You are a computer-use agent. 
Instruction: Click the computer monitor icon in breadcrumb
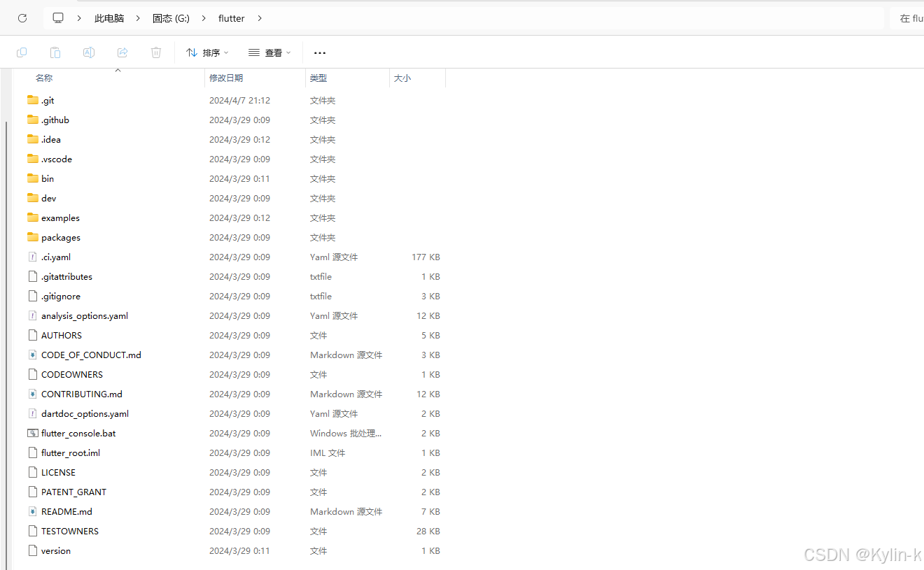(58, 18)
